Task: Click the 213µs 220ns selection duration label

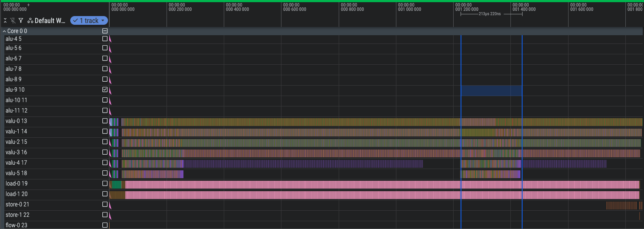Action: [x=490, y=14]
